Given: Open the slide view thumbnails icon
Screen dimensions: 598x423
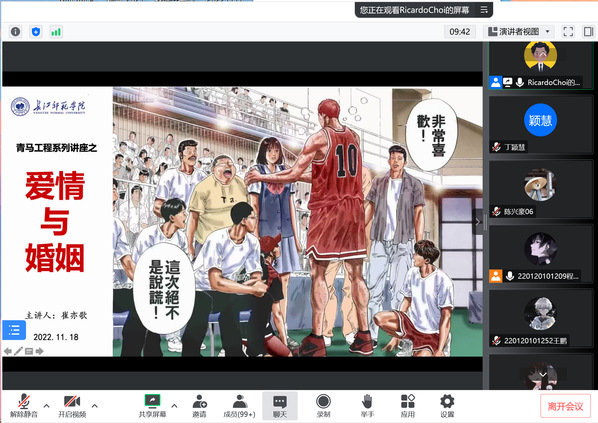Looking at the screenshot, I should [x=29, y=351].
